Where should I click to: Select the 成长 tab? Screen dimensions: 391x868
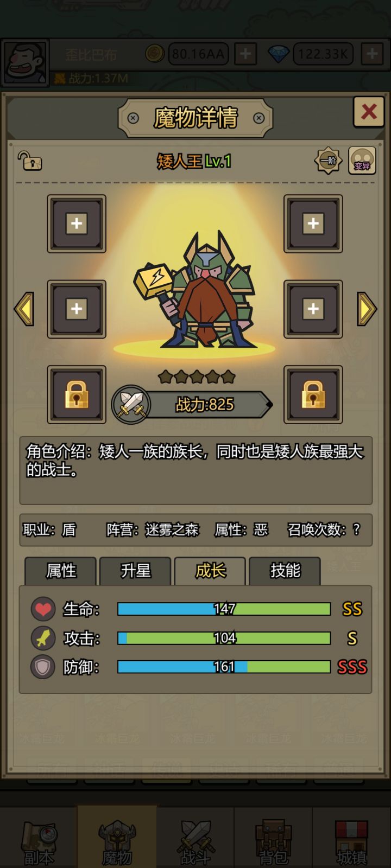click(210, 571)
